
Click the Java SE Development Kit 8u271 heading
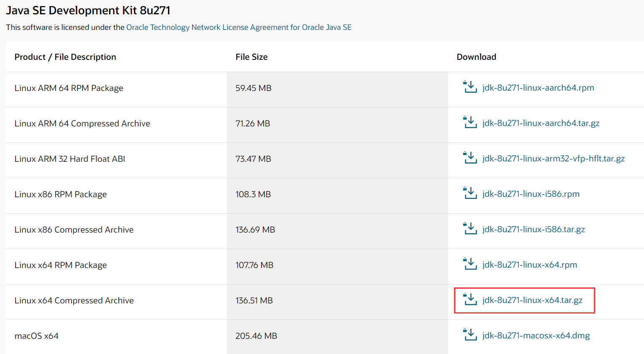(x=88, y=11)
